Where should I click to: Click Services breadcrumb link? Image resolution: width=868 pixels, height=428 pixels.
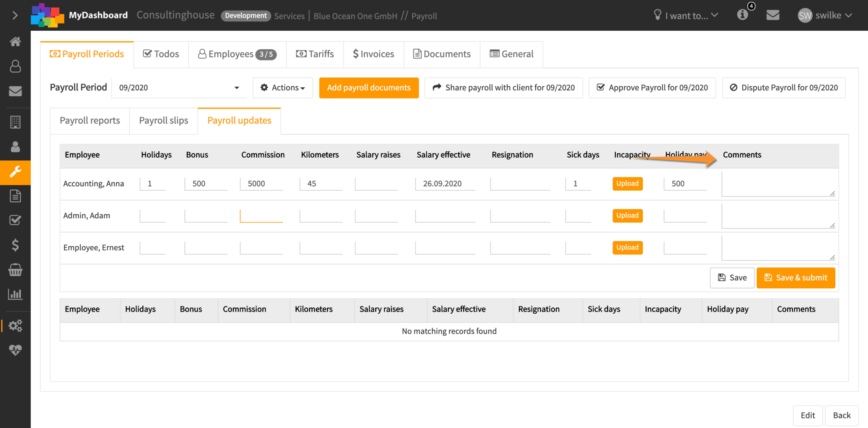coord(289,16)
